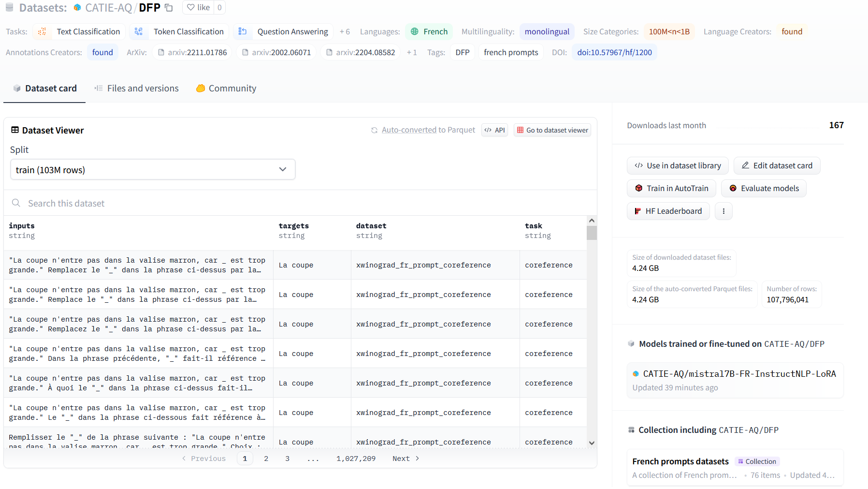
Task: Click the table vertical scrollbar thumb
Action: click(x=592, y=233)
